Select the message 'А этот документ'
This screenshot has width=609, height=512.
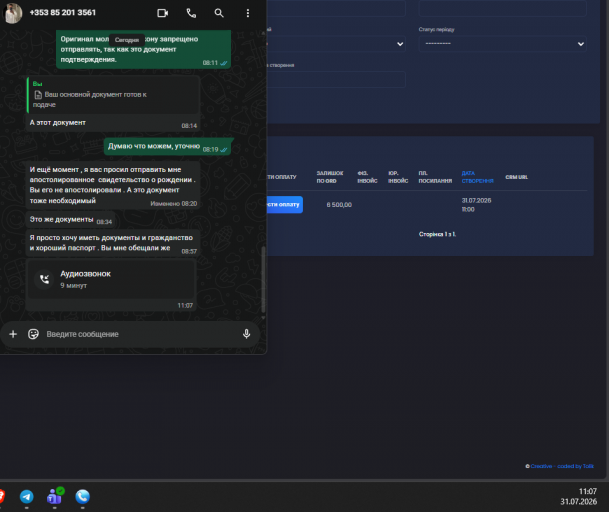point(113,123)
